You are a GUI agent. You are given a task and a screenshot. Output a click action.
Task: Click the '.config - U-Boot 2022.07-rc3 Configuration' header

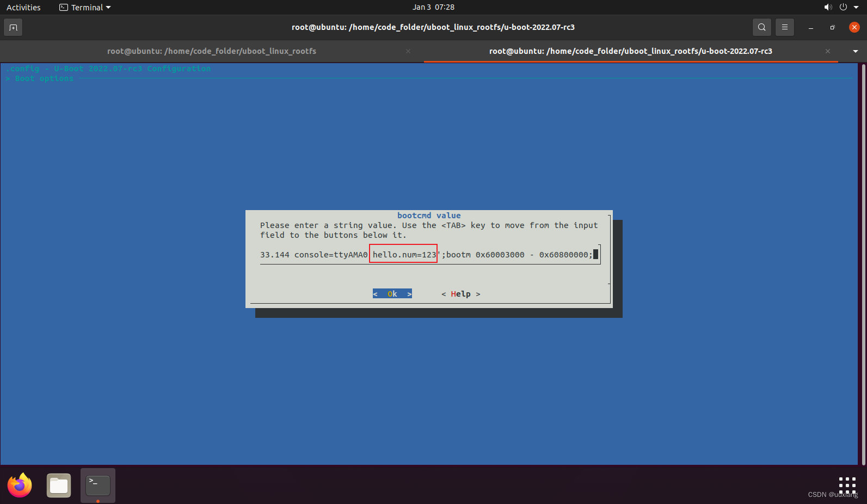pyautogui.click(x=108, y=69)
